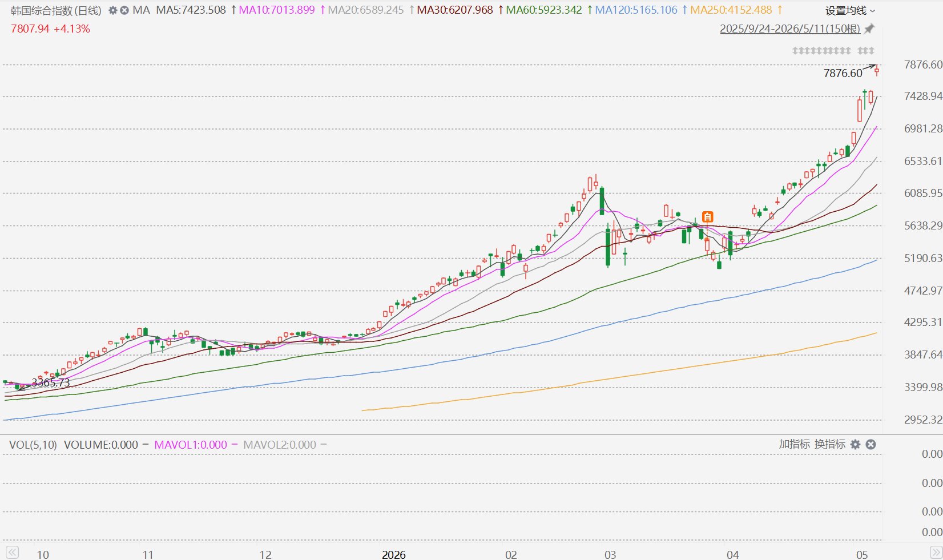Pin the date range with pushpin icon
This screenshot has width=943, height=560.
pos(869,29)
